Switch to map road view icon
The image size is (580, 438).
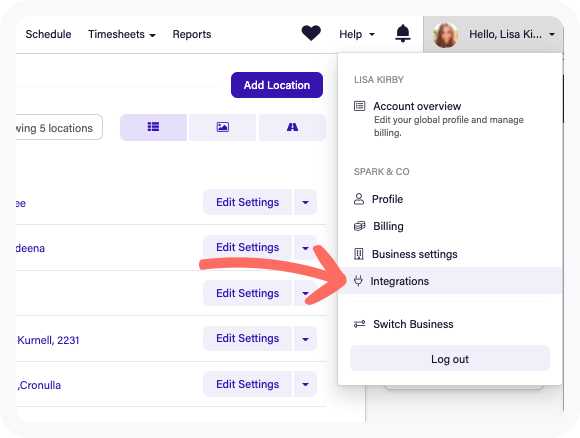click(292, 127)
